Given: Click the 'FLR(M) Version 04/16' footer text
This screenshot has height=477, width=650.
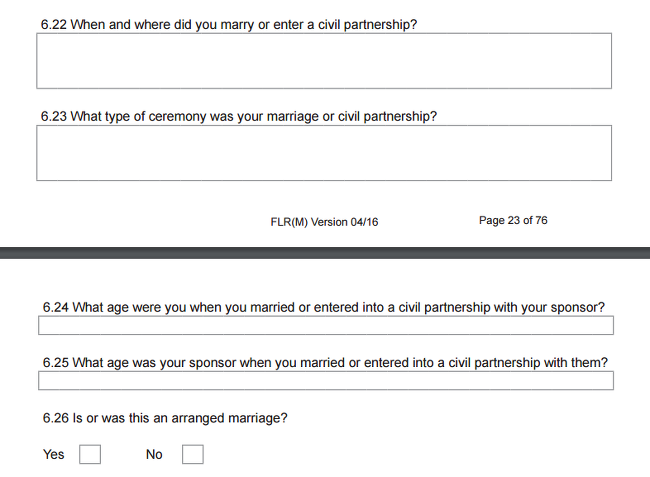Looking at the screenshot, I should (x=324, y=222).
